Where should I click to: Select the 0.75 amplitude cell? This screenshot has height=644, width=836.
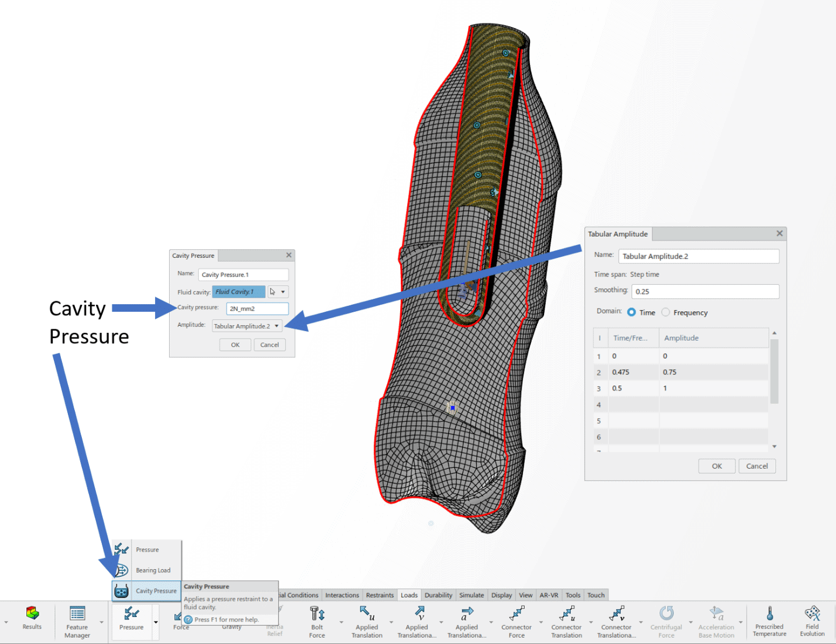pyautogui.click(x=714, y=372)
